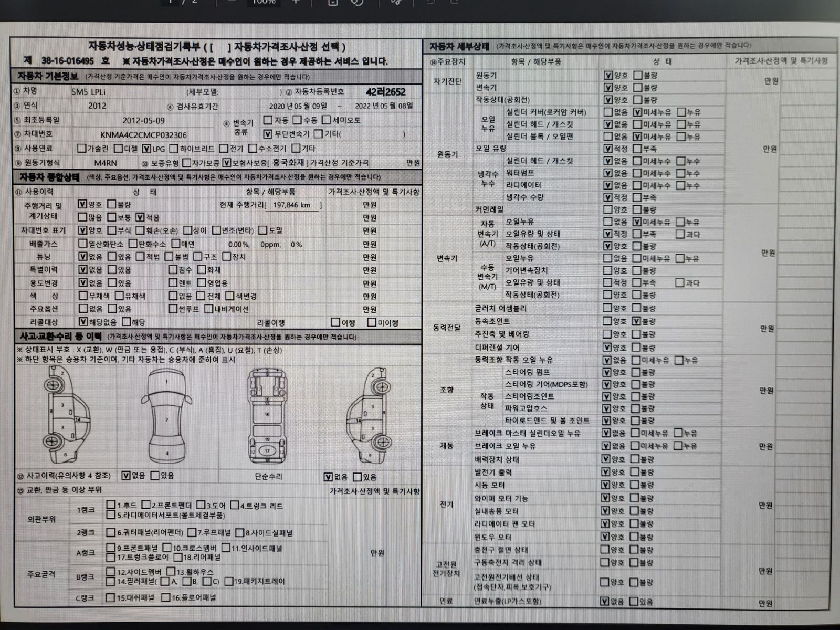Click the top-view car body diagram
Image resolution: width=840 pixels, height=630 pixels.
click(167, 415)
